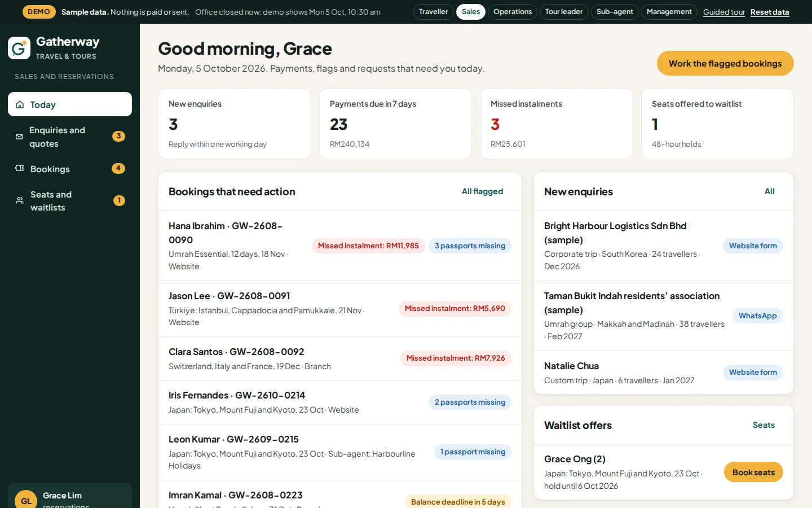Click Work the flagged bookings button
This screenshot has height=508, width=812.
725,63
